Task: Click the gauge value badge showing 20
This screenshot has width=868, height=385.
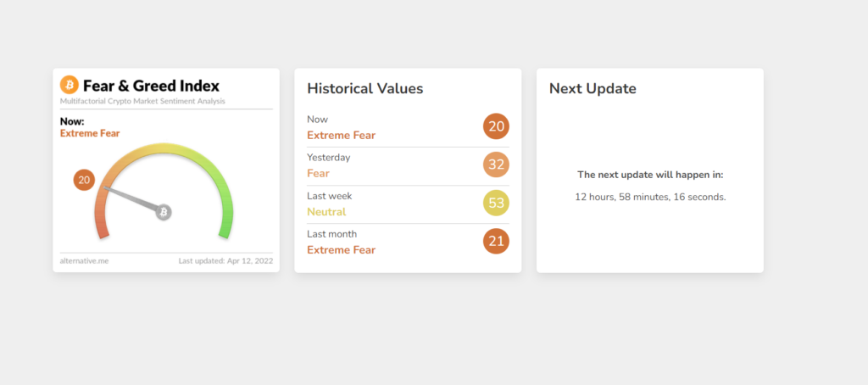Action: click(x=84, y=180)
